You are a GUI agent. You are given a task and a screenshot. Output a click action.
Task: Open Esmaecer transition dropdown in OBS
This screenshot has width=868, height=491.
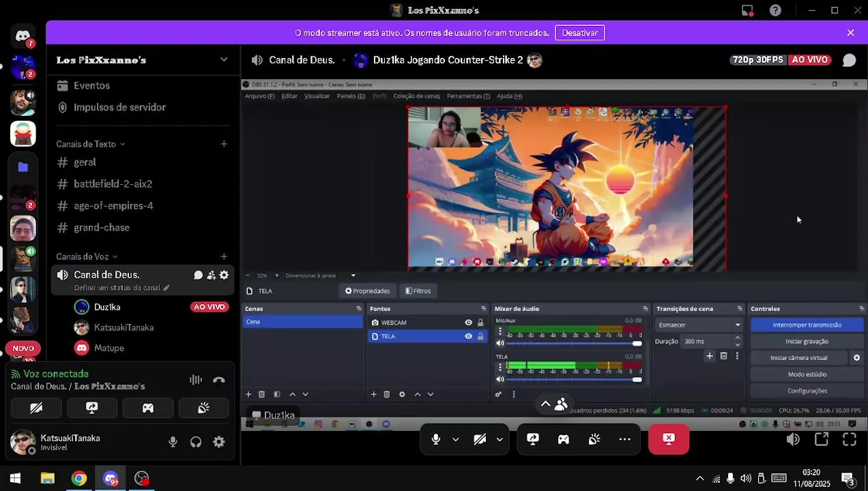699,325
